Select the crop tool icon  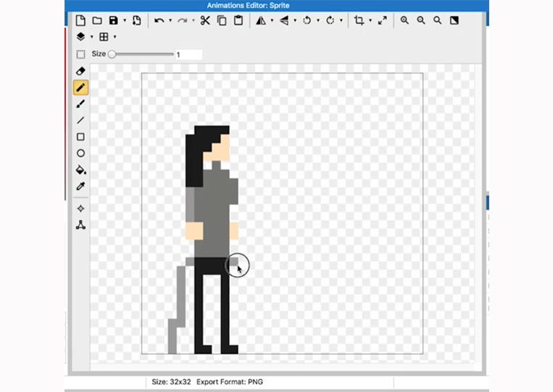(359, 20)
